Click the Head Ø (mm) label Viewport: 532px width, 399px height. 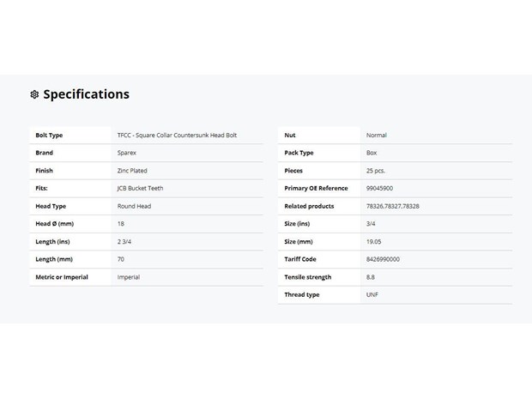coord(55,224)
